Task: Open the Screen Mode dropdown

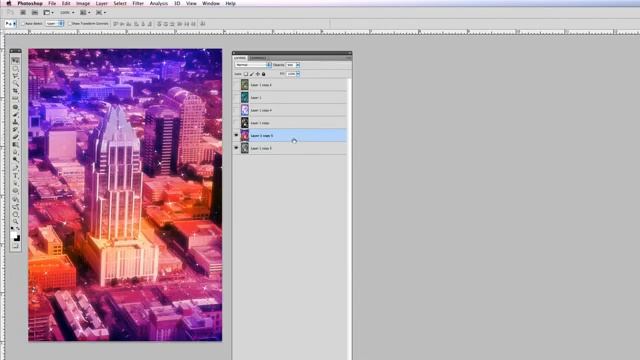Action: (101, 13)
